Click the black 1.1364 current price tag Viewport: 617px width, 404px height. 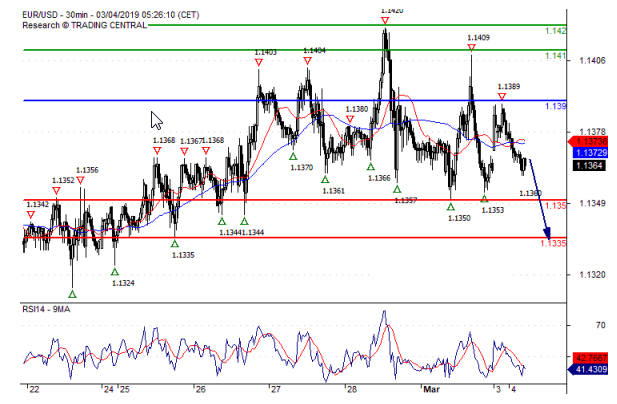[587, 165]
